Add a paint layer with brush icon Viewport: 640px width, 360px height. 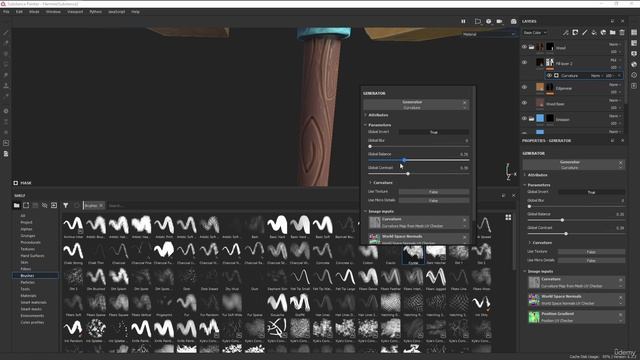[584, 32]
